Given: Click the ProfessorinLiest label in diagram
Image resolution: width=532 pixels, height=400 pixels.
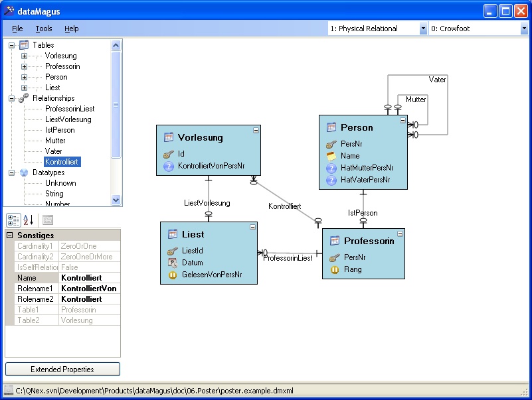Looking at the screenshot, I should [288, 258].
